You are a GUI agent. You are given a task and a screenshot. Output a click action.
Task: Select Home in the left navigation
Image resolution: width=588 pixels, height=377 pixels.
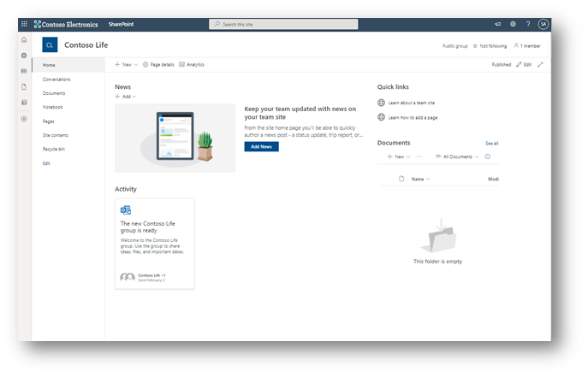pos(68,65)
